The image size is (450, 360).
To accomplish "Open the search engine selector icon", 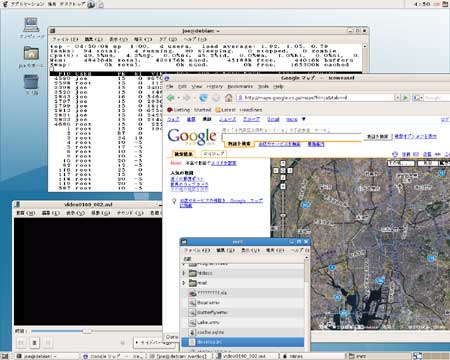I will [417, 98].
